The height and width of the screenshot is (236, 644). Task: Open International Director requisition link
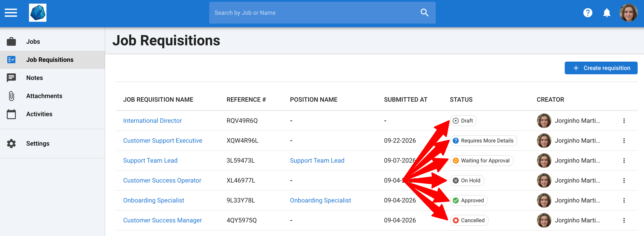152,121
